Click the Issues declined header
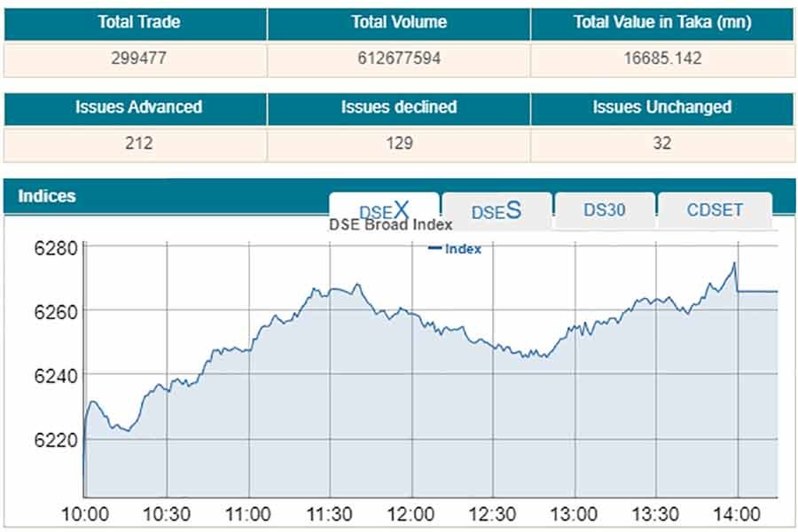 click(x=399, y=107)
